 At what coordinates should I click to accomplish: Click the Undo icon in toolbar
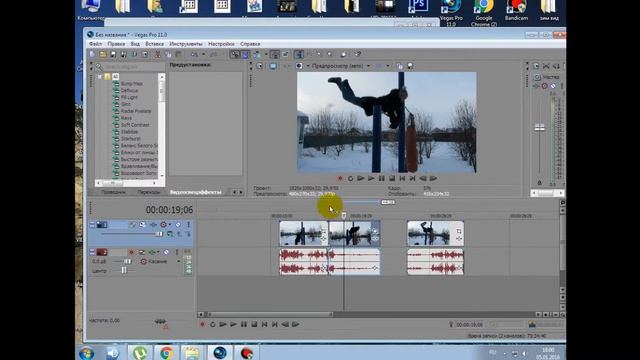(x=194, y=54)
